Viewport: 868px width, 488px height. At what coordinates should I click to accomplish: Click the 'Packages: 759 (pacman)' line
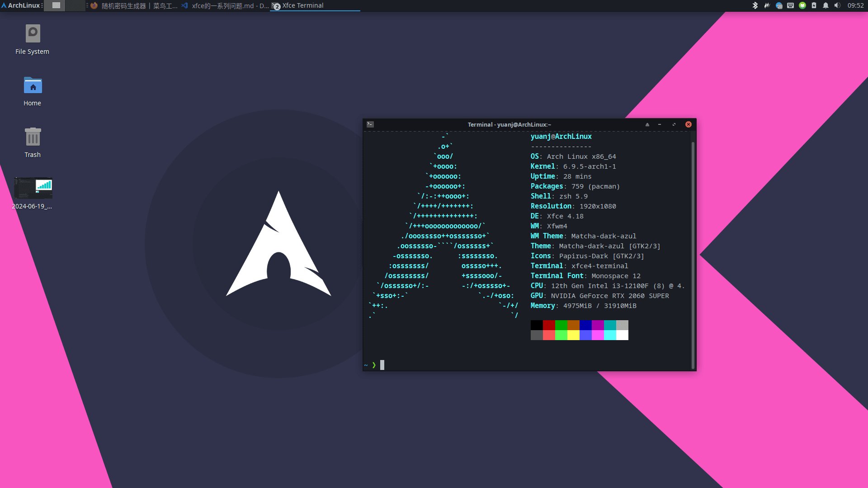click(575, 186)
